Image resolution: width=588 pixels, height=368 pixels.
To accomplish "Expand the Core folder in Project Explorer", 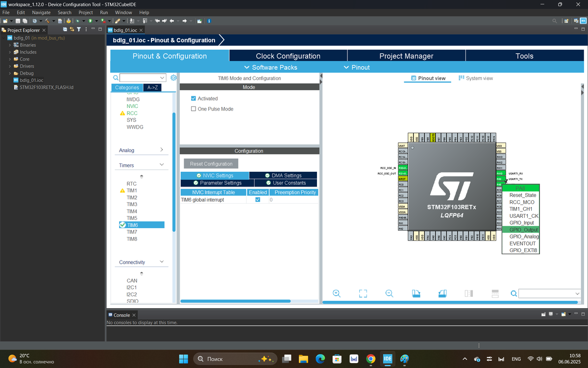I will pyautogui.click(x=10, y=59).
